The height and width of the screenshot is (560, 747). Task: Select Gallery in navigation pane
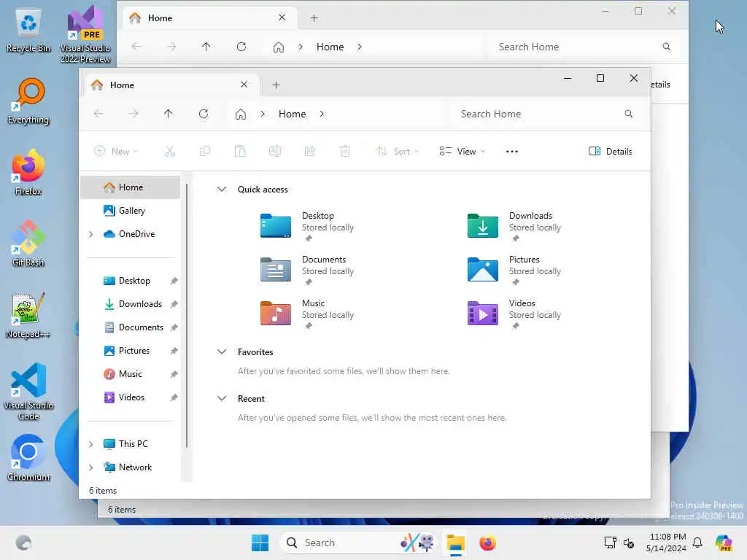pos(131,211)
